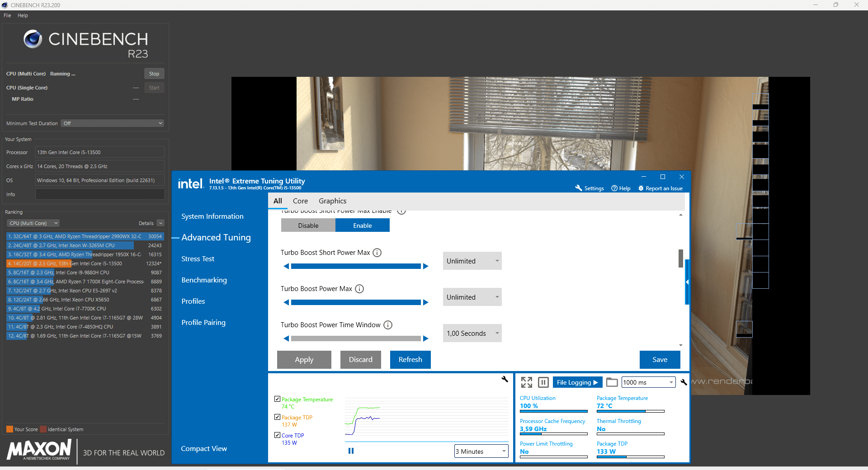Select the Intel Core i9-9880H ranking row
Image resolution: width=868 pixels, height=470 pixels.
click(x=85, y=273)
